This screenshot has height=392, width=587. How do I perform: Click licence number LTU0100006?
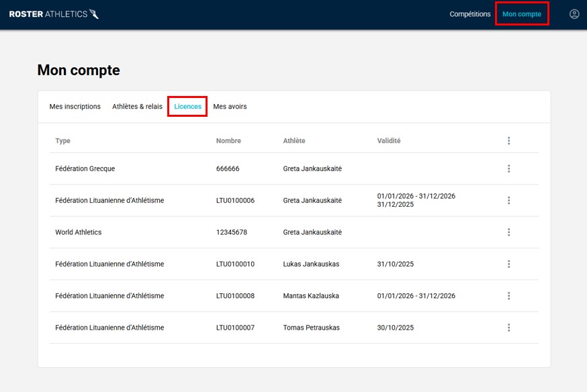235,201
